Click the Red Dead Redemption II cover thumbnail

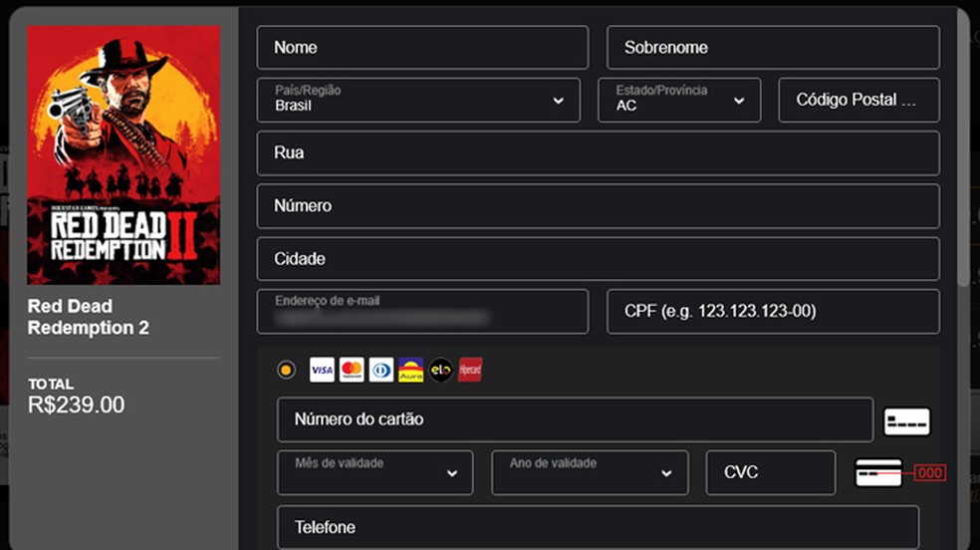[123, 155]
